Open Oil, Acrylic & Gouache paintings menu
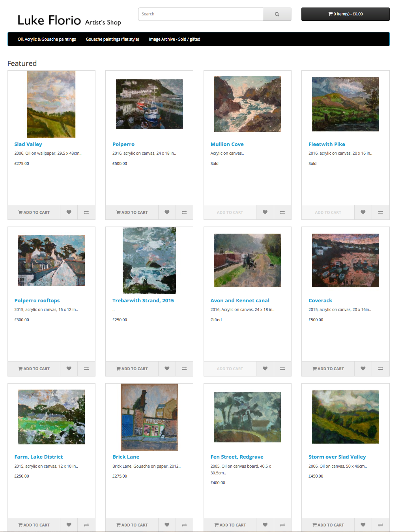The image size is (415, 532). [x=47, y=39]
